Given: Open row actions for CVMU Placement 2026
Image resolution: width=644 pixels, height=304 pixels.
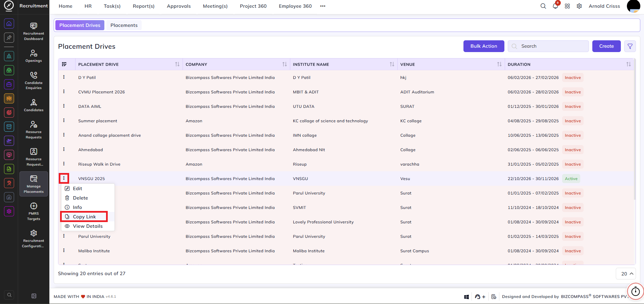Looking at the screenshot, I should pos(64,92).
